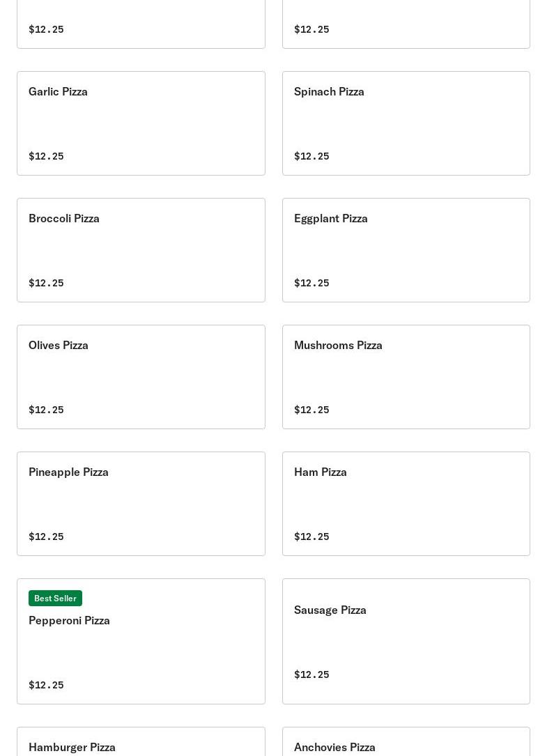Select the Pepperoni Pizza title
This screenshot has width=547, height=756.
point(69,620)
